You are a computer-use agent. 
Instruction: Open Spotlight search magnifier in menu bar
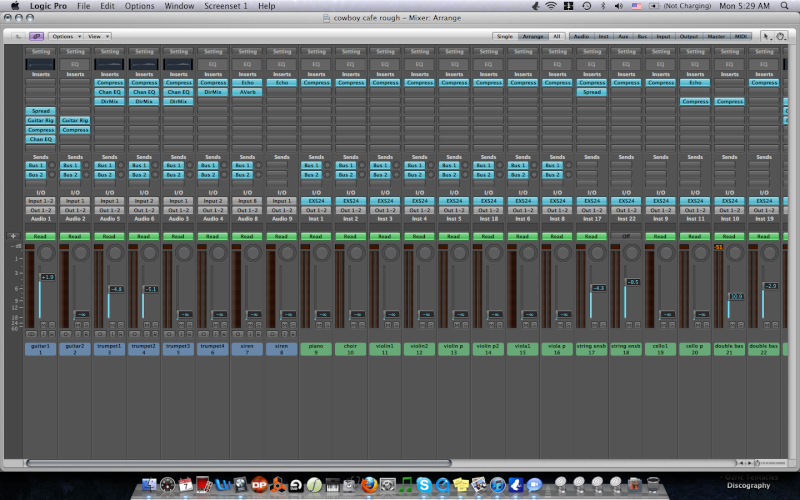click(784, 6)
